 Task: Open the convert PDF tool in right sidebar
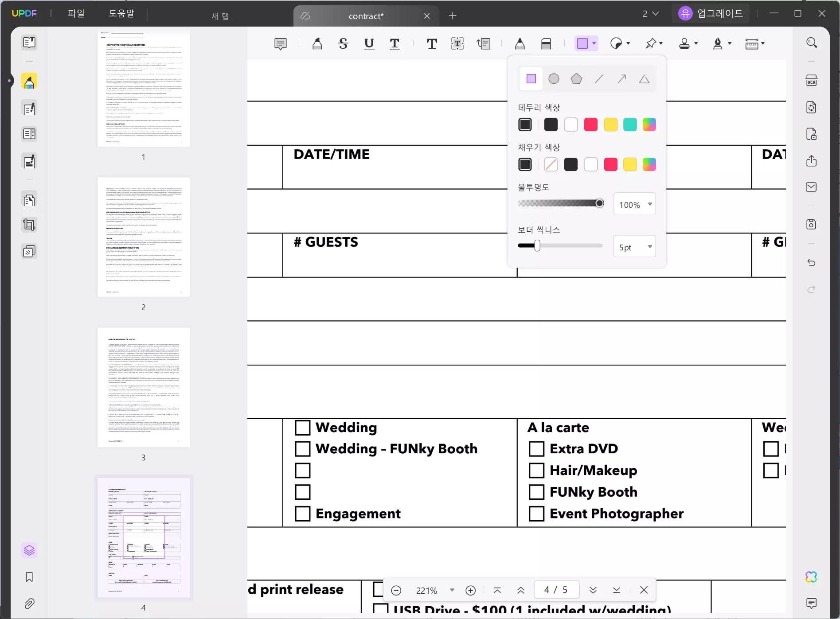coord(811,107)
